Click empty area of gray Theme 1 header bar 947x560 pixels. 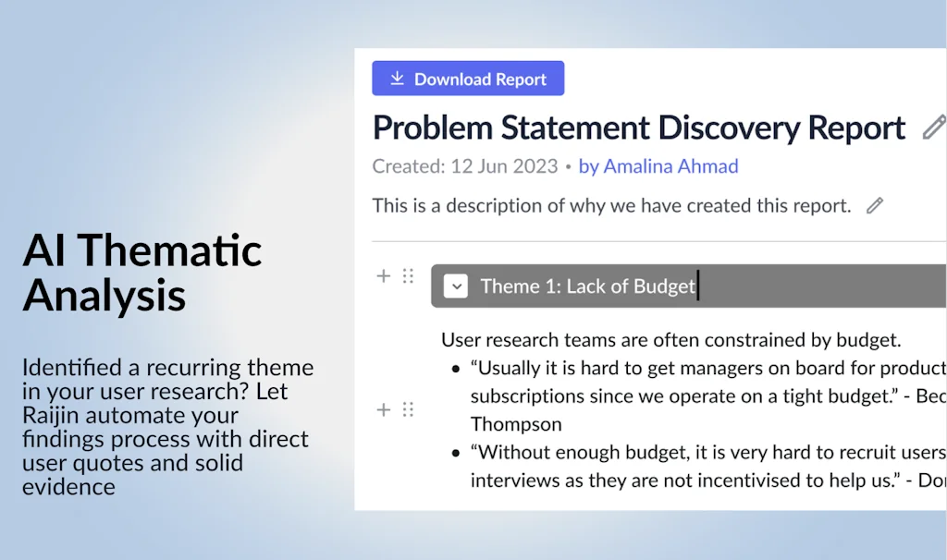823,286
